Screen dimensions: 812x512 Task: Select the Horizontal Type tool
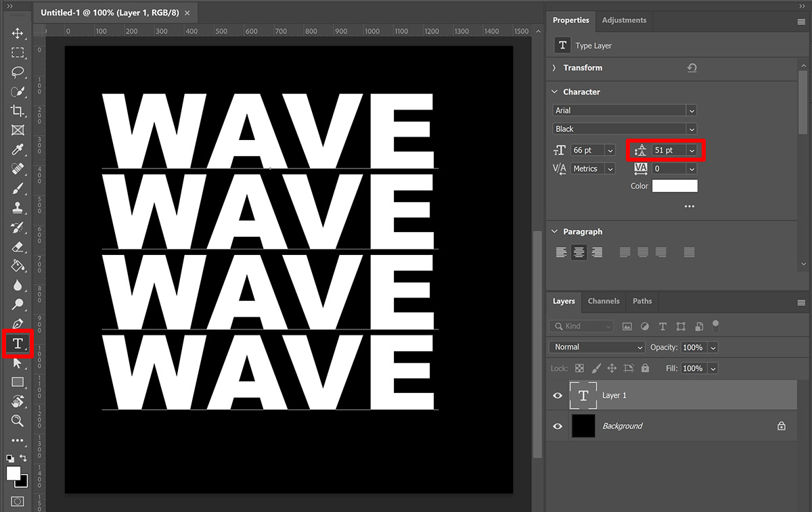click(17, 344)
